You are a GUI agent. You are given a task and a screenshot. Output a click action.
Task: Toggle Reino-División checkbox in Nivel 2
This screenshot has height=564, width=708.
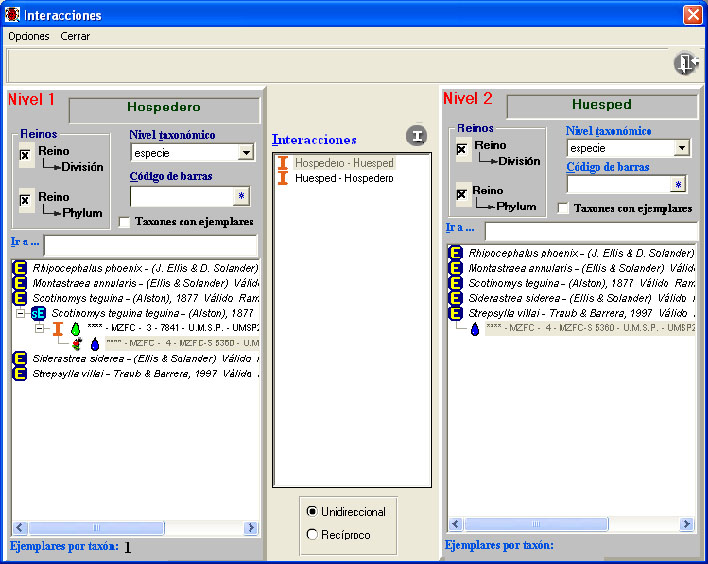tap(462, 149)
